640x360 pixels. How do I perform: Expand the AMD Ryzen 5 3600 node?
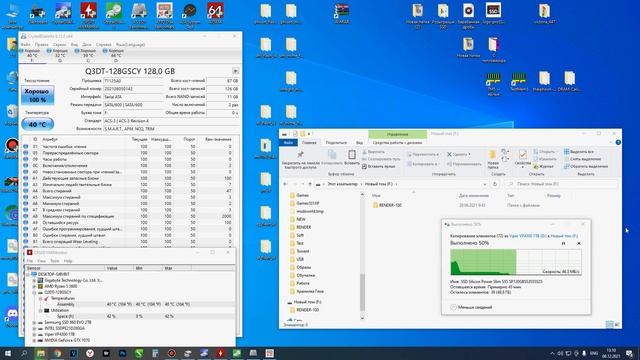34,287
